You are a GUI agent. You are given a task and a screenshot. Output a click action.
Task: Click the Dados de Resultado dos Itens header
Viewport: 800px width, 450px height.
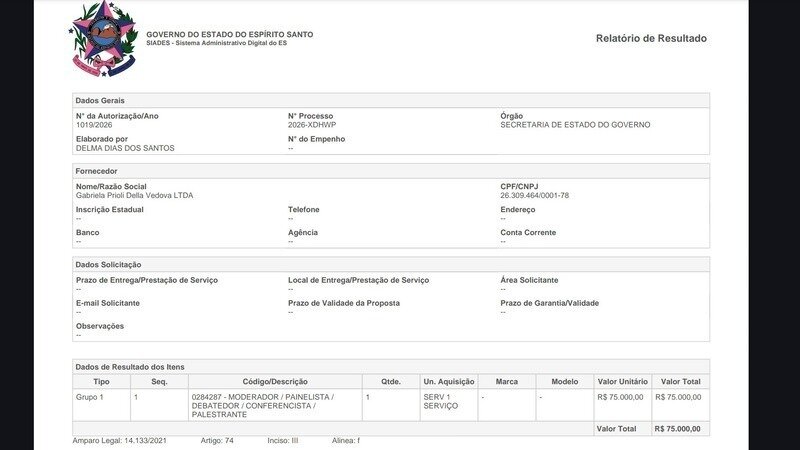click(129, 367)
